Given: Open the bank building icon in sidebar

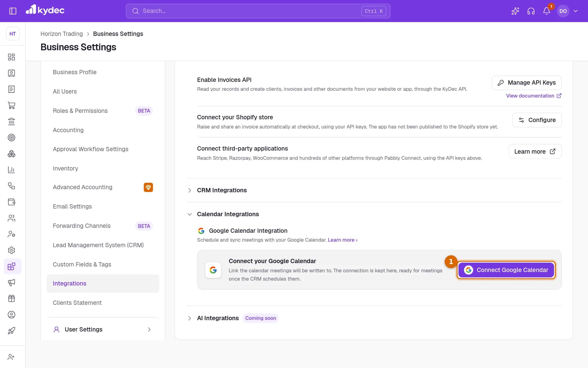Looking at the screenshot, I should click(12, 121).
